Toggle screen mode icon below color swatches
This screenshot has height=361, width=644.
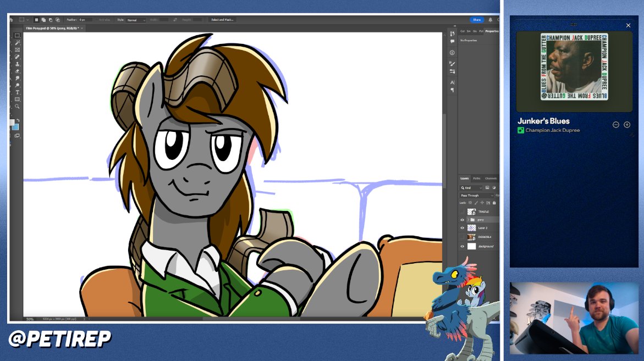click(x=17, y=135)
